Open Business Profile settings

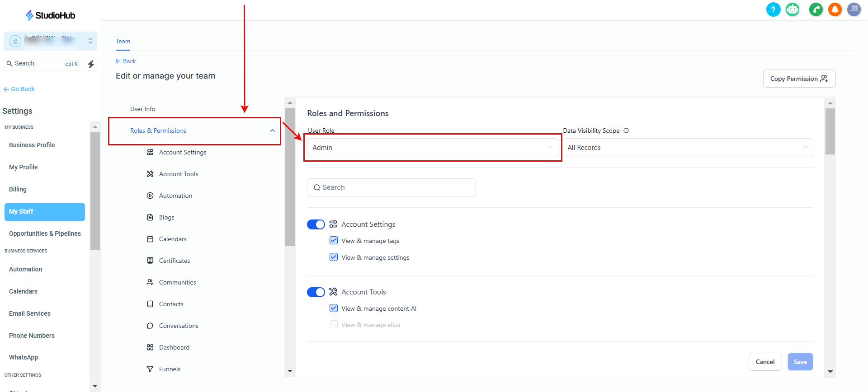(32, 145)
